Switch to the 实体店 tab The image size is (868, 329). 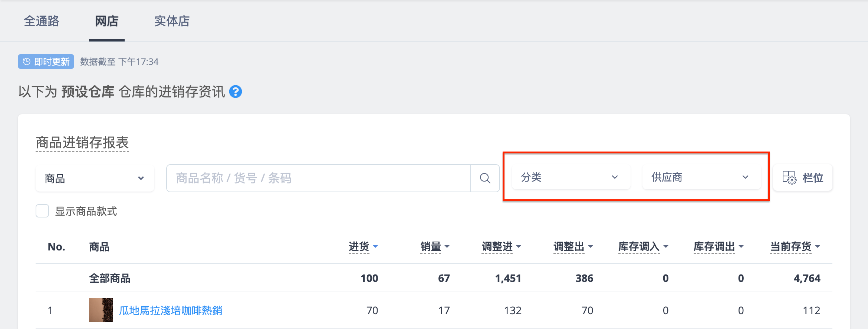pos(172,21)
